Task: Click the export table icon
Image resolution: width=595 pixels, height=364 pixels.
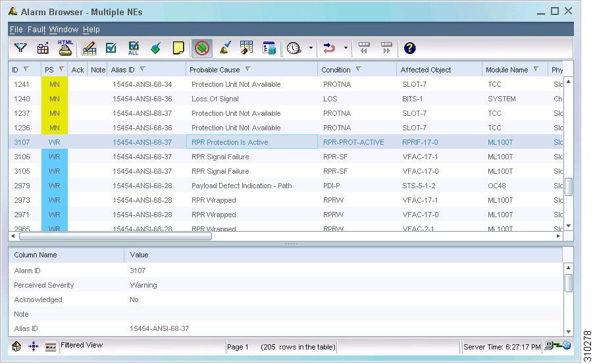Action: click(43, 48)
